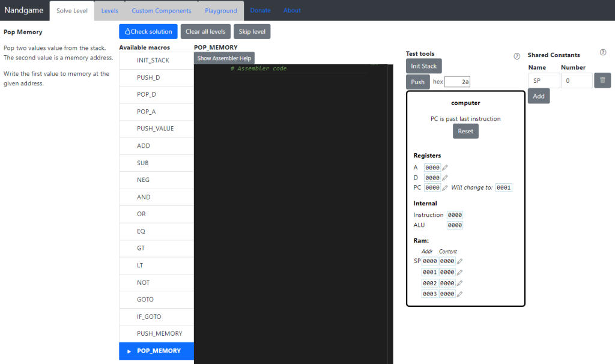Click the Reset button in computer panel
This screenshot has width=615, height=364.
tap(465, 132)
